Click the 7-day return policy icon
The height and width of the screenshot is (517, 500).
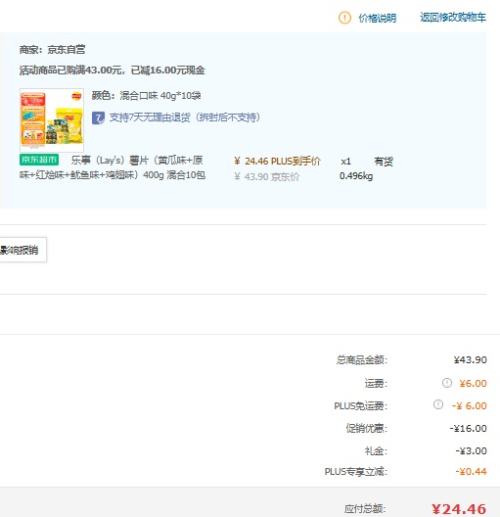[x=98, y=118]
